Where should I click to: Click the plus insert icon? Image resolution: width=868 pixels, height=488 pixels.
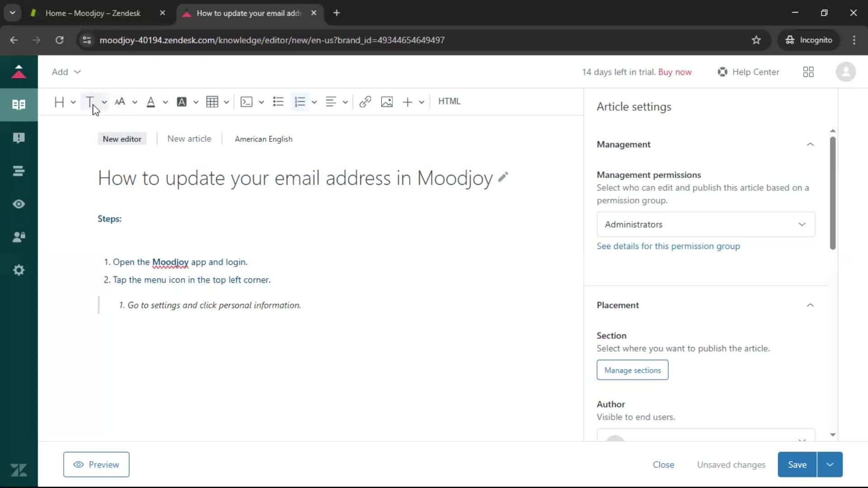pyautogui.click(x=407, y=102)
